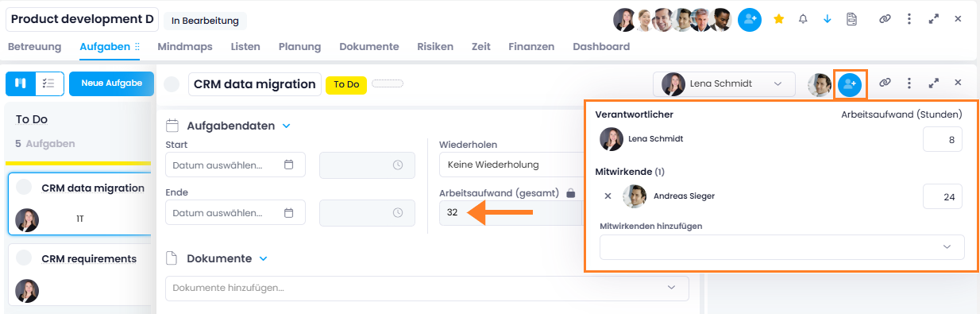
Task: Go to the Betreuung tab
Action: [34, 47]
